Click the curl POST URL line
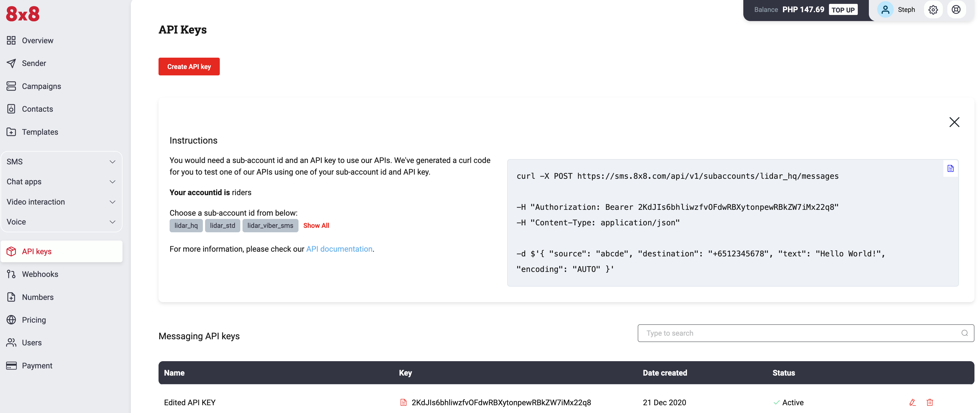The image size is (980, 413). [677, 176]
